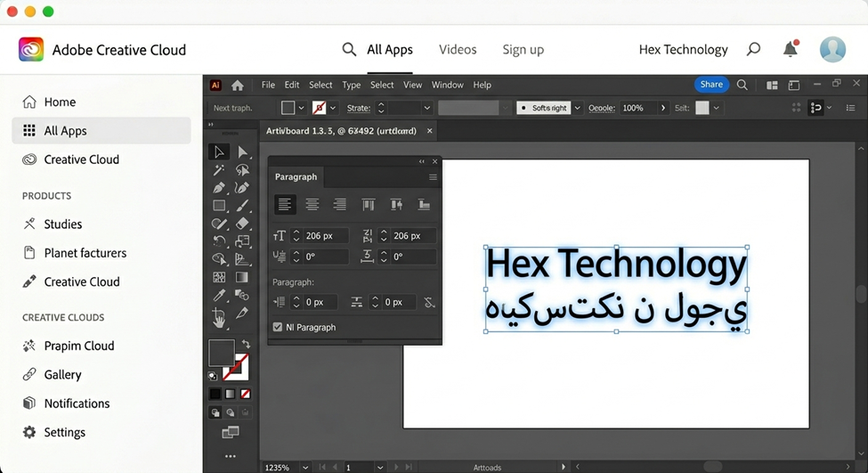Viewport: 868px width, 473px height.
Task: Click the Sign up link
Action: [x=523, y=49]
